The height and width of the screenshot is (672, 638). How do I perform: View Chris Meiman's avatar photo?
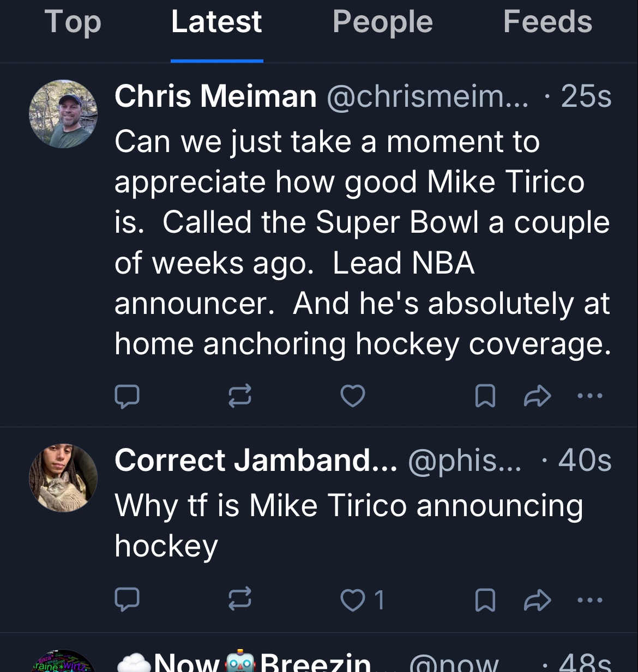tap(63, 114)
